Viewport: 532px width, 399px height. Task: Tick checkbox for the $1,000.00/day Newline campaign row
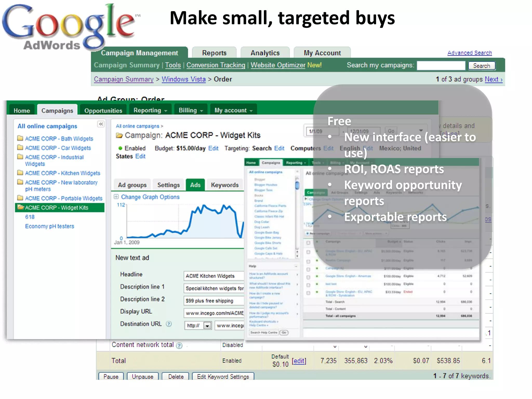coord(308,261)
